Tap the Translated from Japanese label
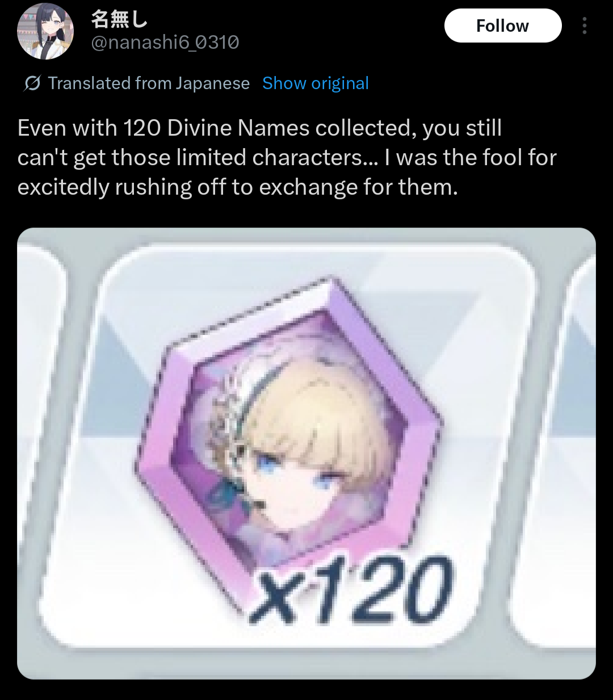 tap(149, 83)
